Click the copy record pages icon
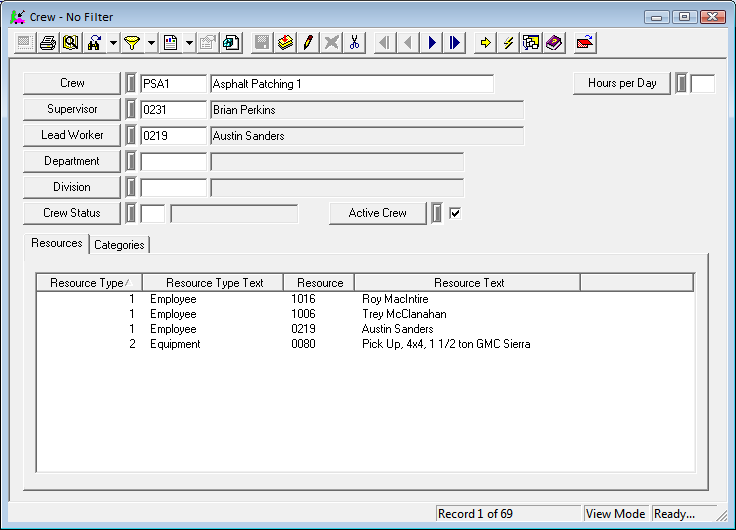Screen dimensions: 736x530 [231, 43]
